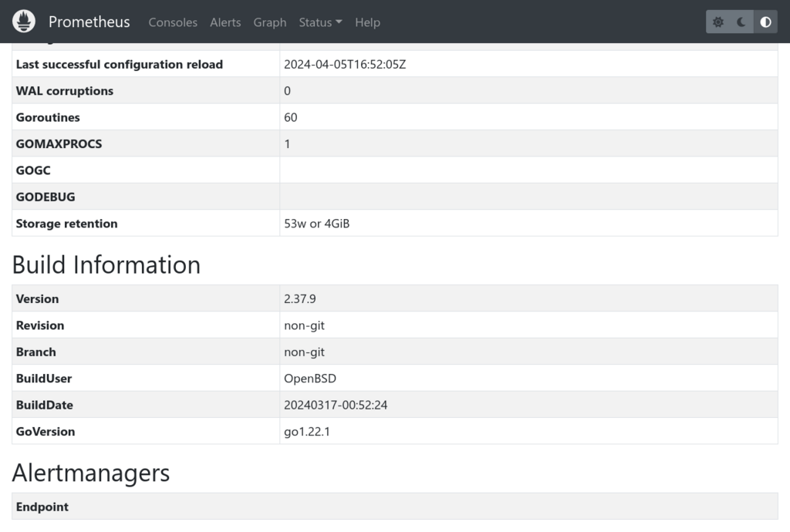Switch to dark theme moon icon
790x532 pixels.
[741, 22]
